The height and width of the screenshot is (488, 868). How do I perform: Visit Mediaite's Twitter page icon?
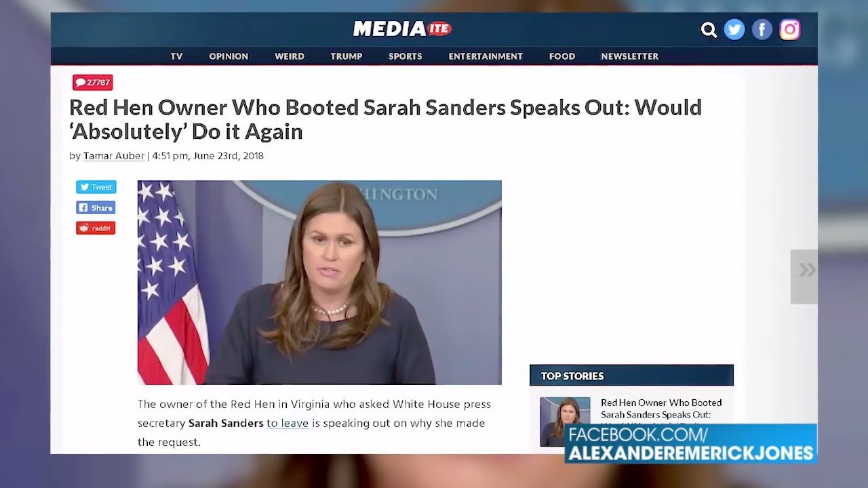click(x=734, y=30)
